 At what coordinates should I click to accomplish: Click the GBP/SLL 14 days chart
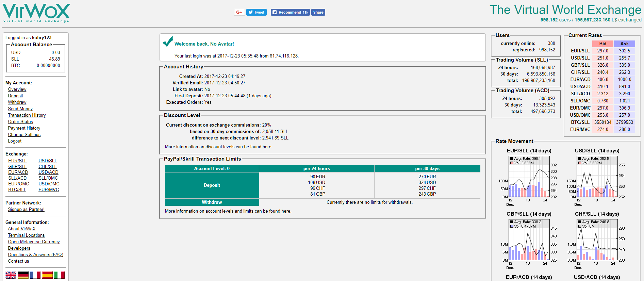click(x=529, y=242)
